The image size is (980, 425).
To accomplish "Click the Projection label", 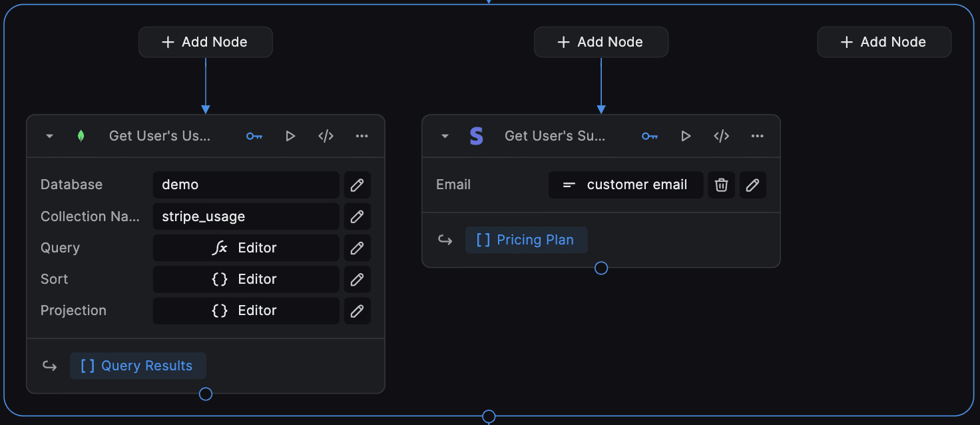I will 73,310.
